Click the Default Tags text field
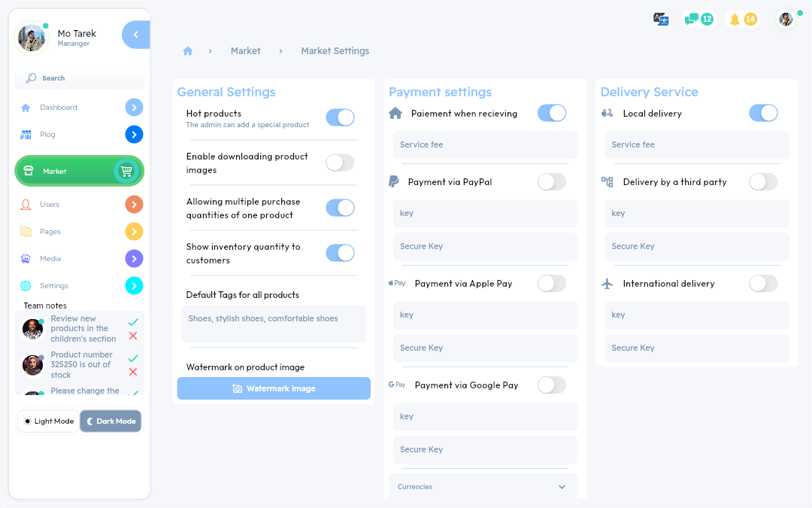812x508 pixels. tap(274, 324)
